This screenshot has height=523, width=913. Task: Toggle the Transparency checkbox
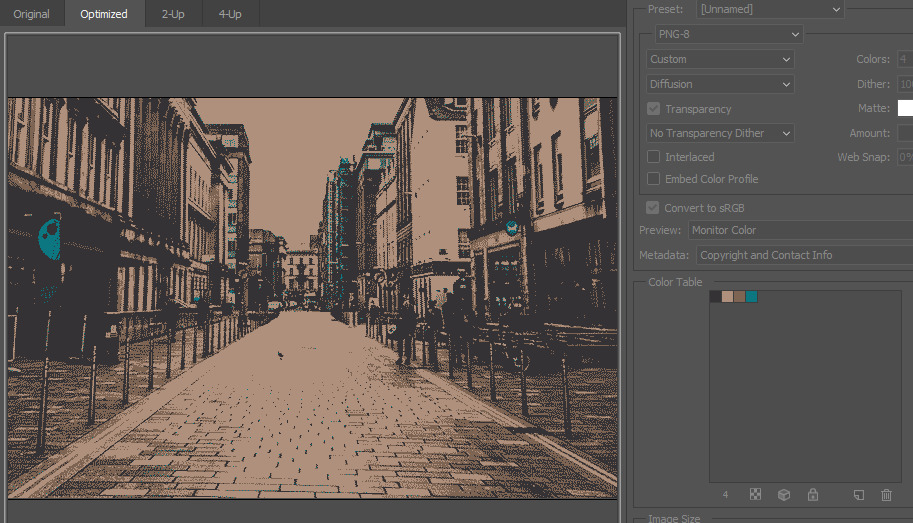653,109
